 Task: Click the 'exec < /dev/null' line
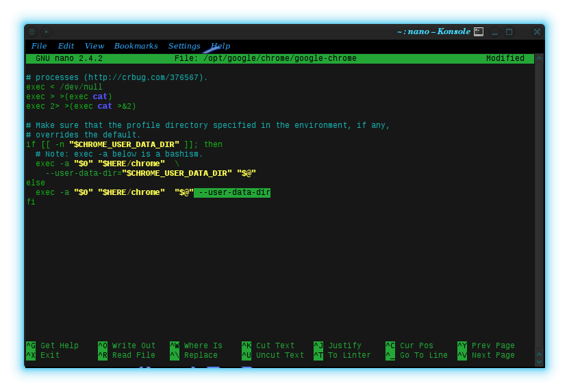click(x=64, y=87)
